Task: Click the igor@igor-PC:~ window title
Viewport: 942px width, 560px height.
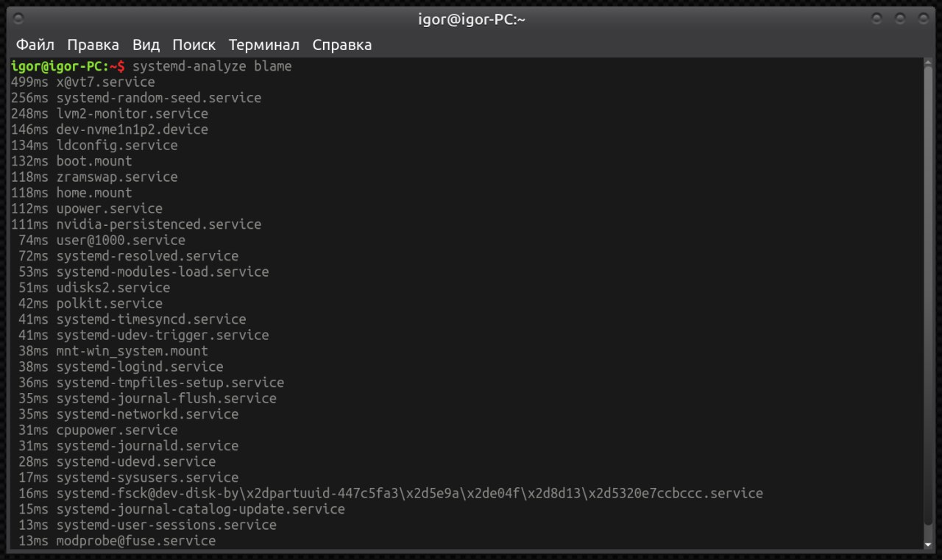Action: 472,20
